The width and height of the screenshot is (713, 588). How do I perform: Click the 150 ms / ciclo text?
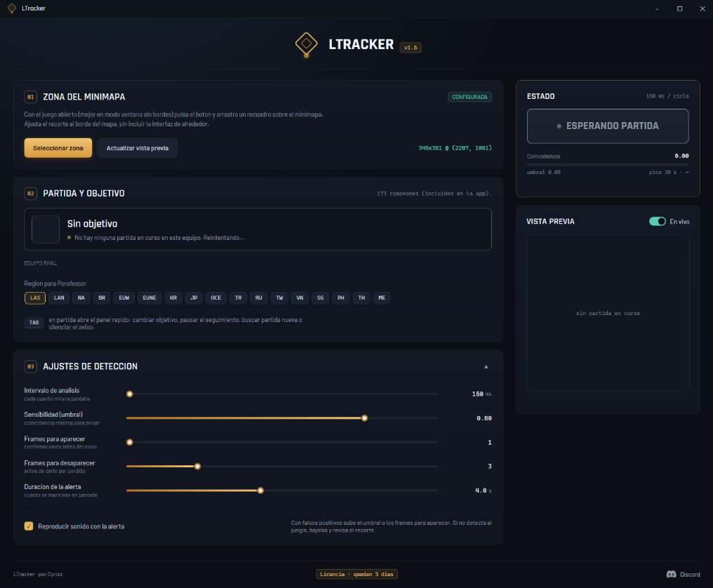[x=667, y=96]
